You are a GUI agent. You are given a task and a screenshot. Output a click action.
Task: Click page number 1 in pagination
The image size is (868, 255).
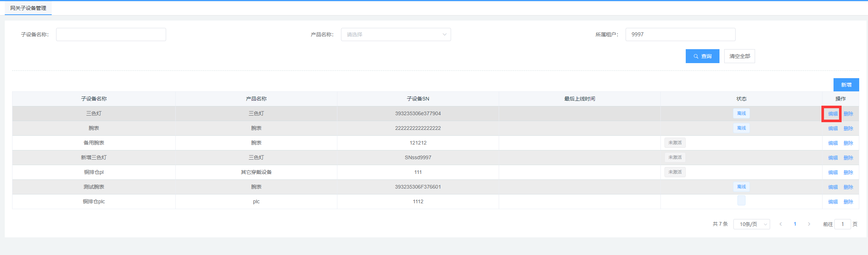click(795, 224)
